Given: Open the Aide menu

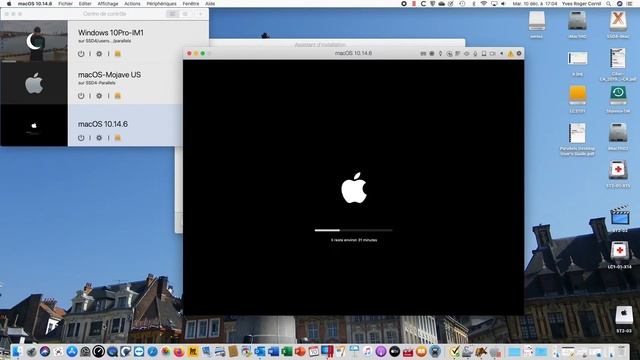Looking at the screenshot, I should click(x=210, y=4).
